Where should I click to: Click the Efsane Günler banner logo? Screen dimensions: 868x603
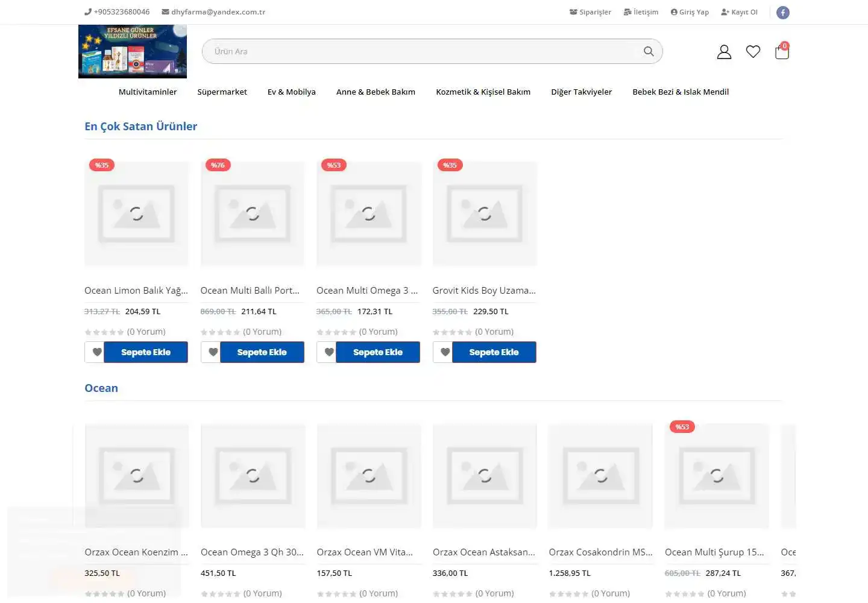click(133, 51)
